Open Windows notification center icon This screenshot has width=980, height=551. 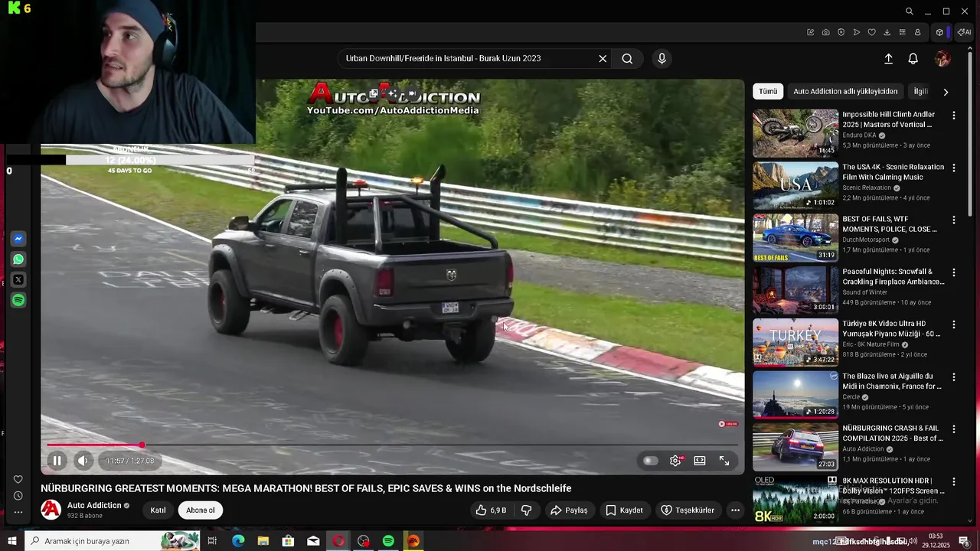coord(964,541)
